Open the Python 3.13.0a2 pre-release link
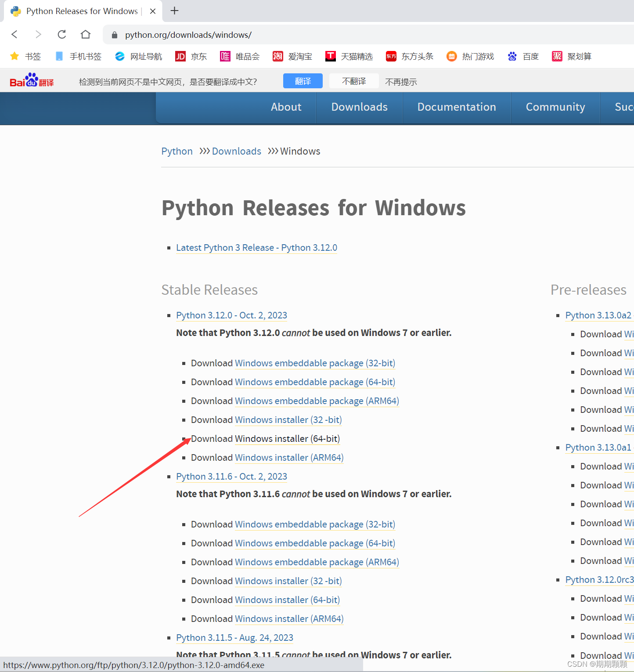The height and width of the screenshot is (672, 634). (x=599, y=315)
